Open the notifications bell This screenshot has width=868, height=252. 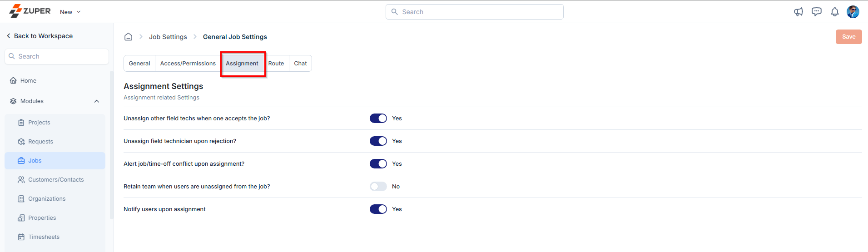point(834,12)
